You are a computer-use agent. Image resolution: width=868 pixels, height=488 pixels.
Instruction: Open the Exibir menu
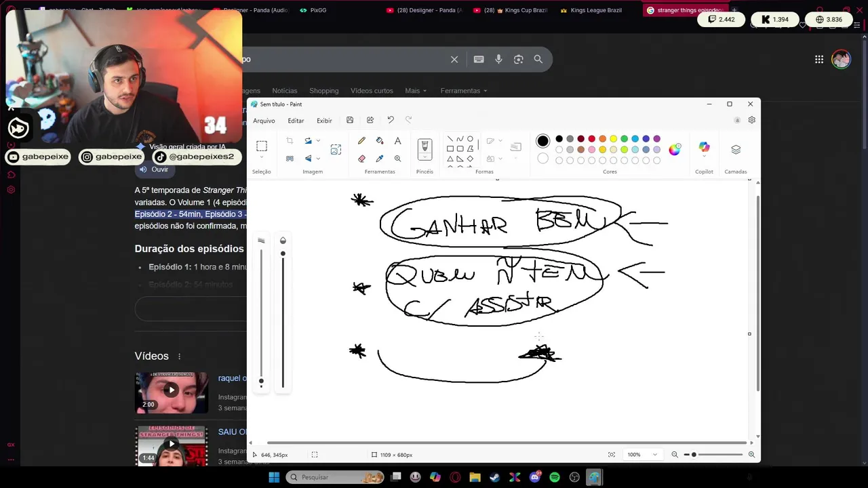324,121
